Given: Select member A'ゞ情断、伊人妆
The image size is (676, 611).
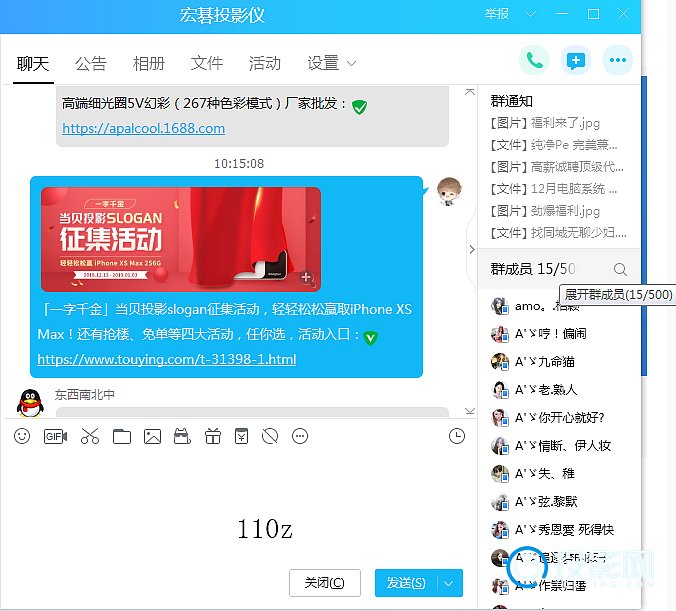Looking at the screenshot, I should tap(563, 446).
